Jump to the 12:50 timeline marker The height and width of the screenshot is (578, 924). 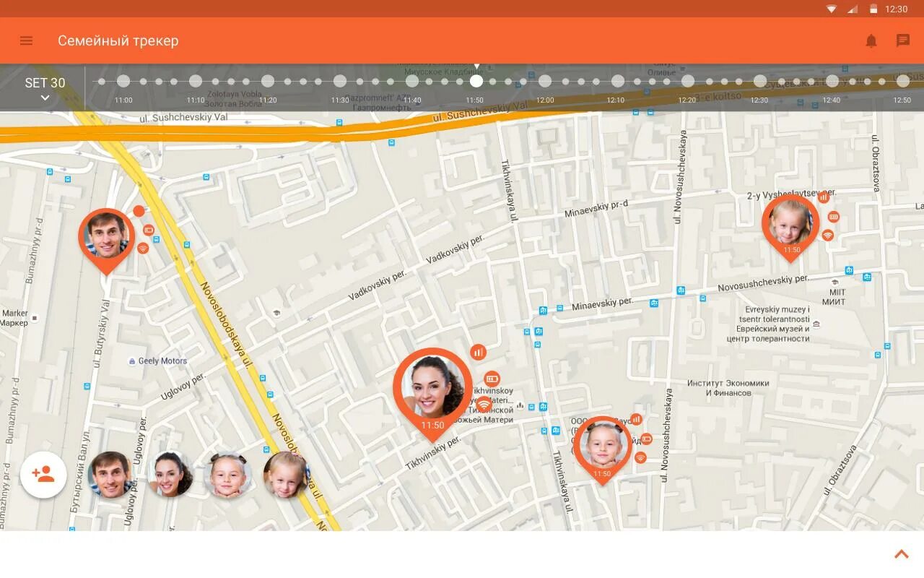pos(903,81)
